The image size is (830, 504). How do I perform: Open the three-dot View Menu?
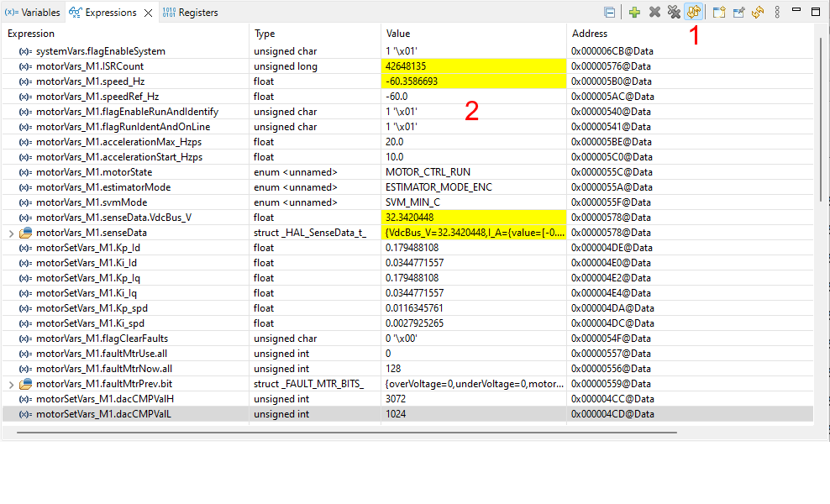tap(777, 13)
